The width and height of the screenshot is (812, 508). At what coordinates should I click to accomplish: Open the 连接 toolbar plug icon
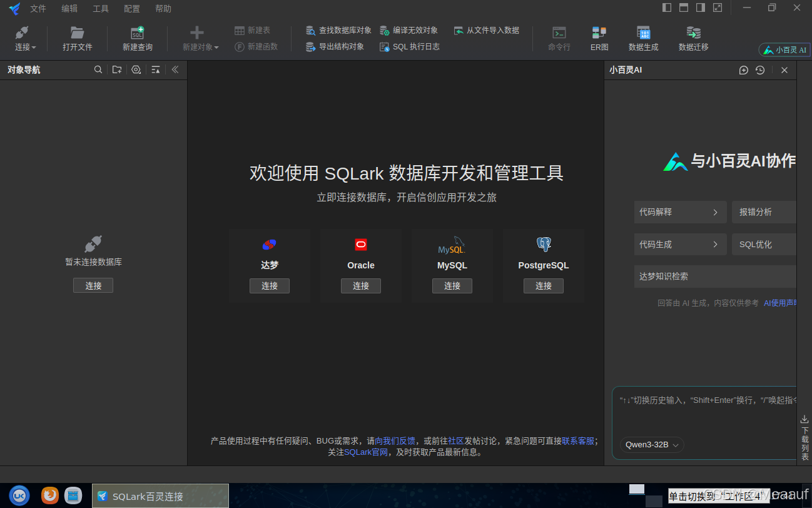coord(22,33)
